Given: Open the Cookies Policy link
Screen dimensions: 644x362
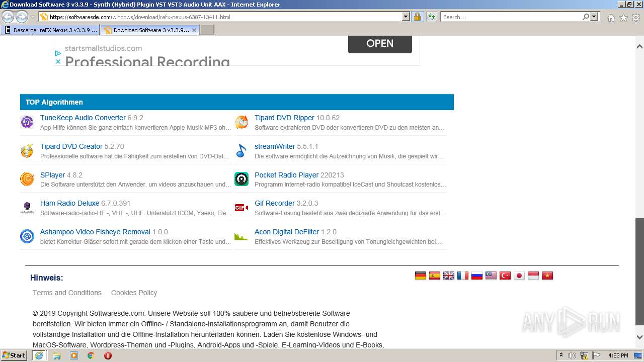Looking at the screenshot, I should (x=134, y=293).
